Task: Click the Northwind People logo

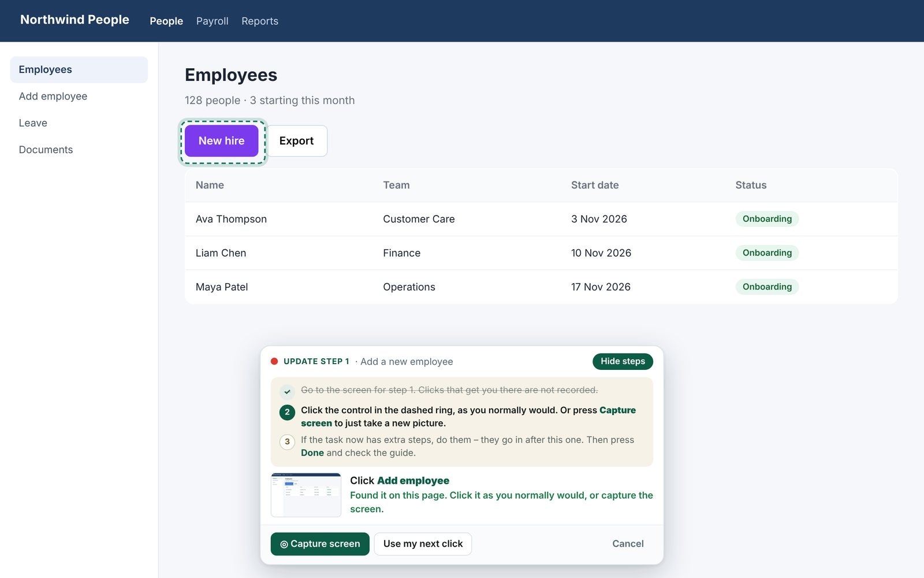Action: [x=74, y=20]
